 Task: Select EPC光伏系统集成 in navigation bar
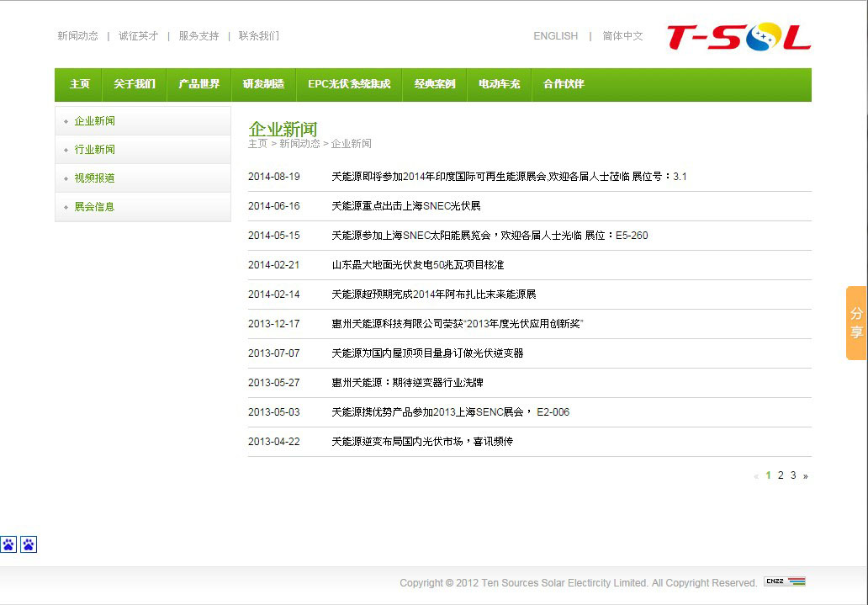pyautogui.click(x=349, y=84)
